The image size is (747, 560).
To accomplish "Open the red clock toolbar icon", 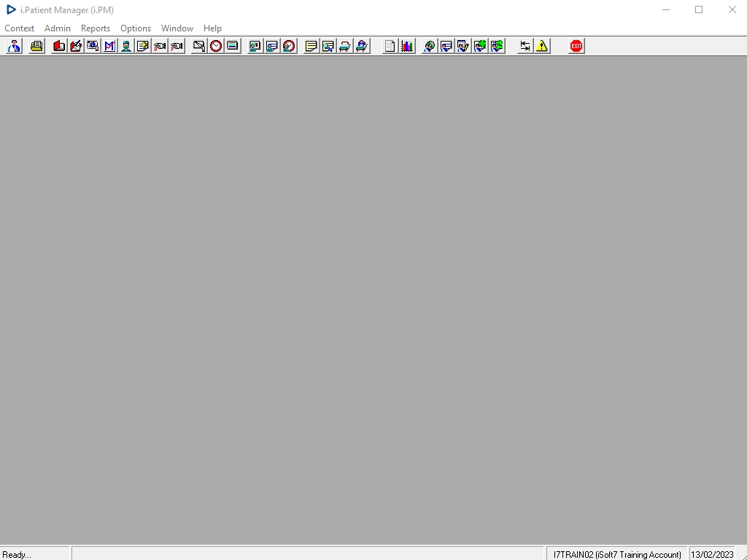I will pyautogui.click(x=216, y=46).
